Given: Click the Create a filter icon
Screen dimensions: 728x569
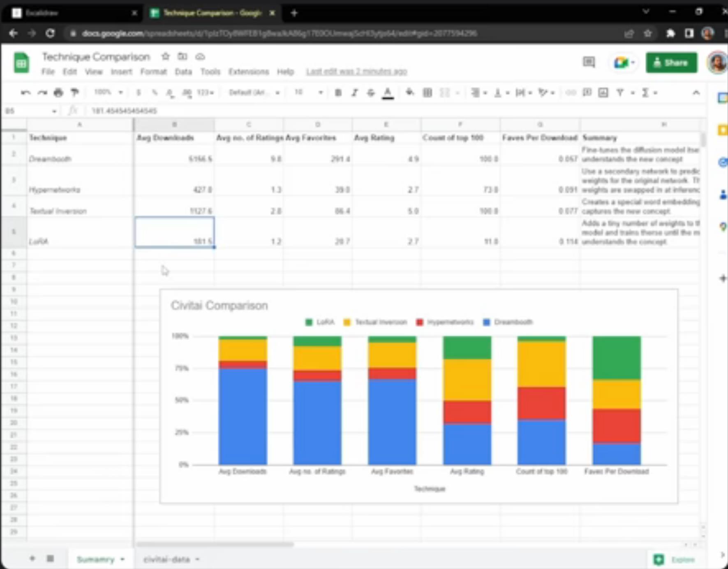Looking at the screenshot, I should pyautogui.click(x=620, y=93).
